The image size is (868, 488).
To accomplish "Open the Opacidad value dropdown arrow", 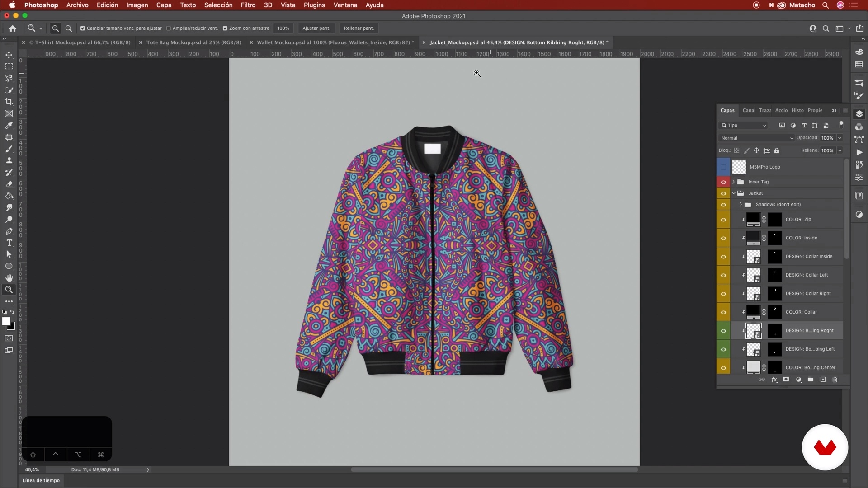I will point(840,138).
